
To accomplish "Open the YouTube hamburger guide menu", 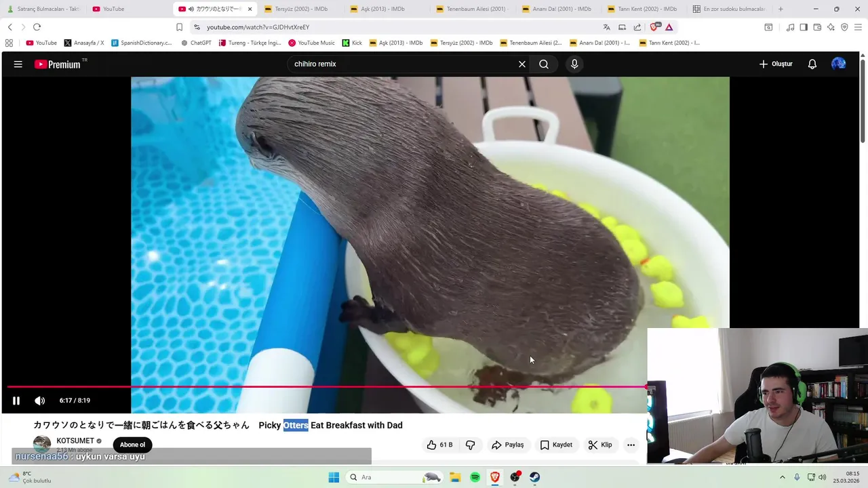I will [x=18, y=64].
